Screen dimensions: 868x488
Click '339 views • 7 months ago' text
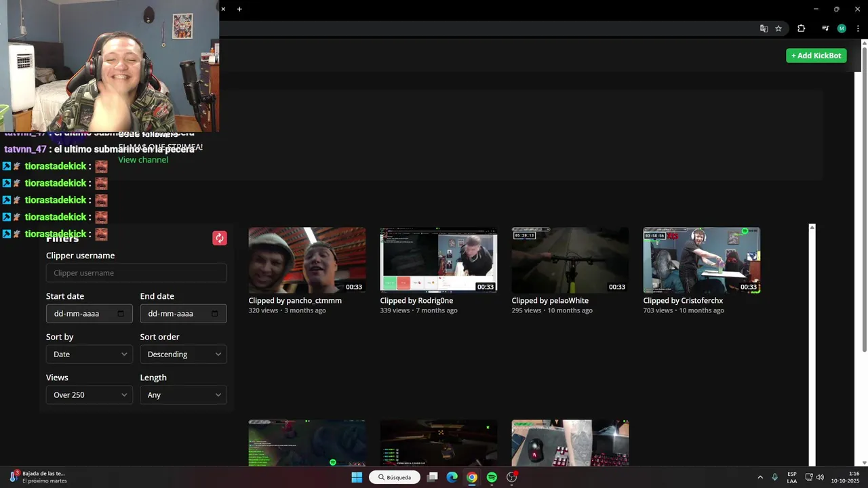(418, 310)
